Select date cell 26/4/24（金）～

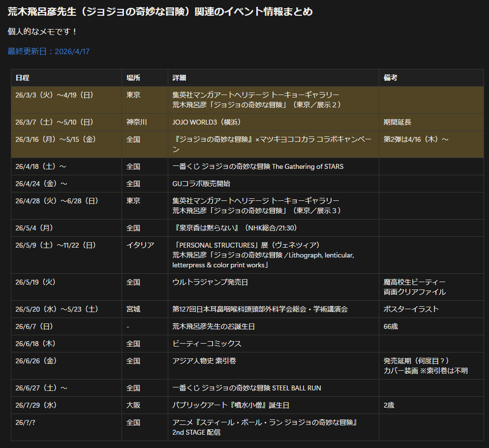point(66,184)
